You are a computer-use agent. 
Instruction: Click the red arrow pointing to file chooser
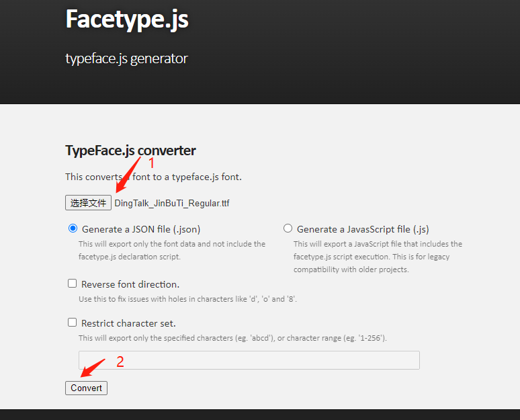(x=128, y=175)
